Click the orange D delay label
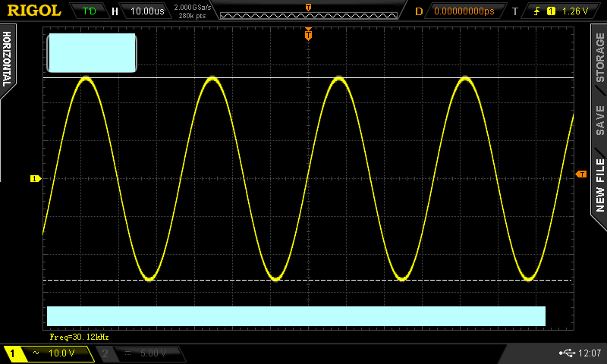 (x=419, y=11)
